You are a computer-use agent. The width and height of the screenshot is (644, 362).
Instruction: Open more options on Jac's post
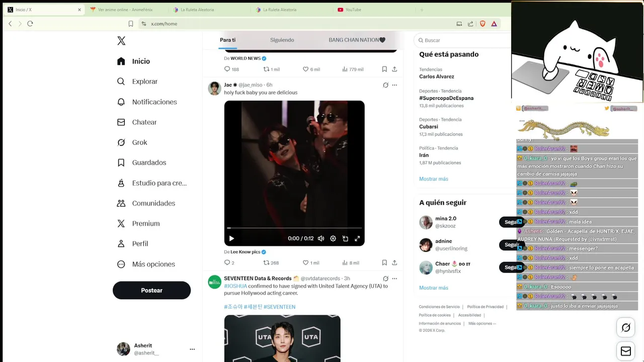click(394, 85)
